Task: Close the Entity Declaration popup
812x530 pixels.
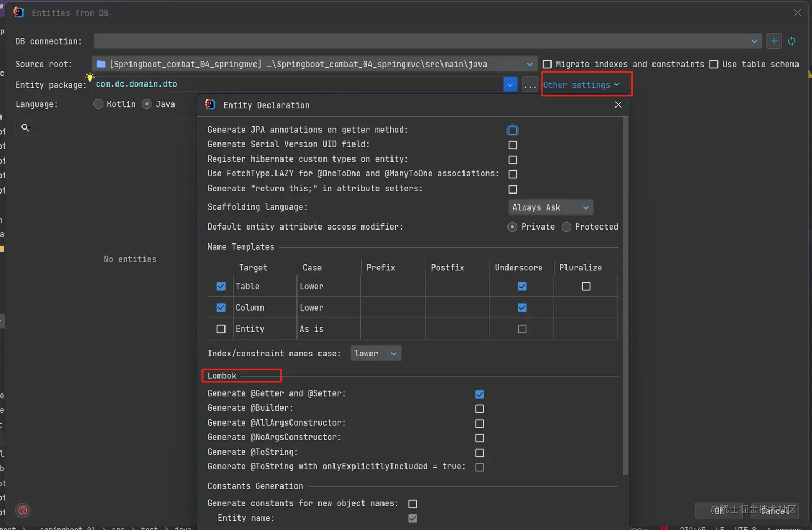Action: 618,104
